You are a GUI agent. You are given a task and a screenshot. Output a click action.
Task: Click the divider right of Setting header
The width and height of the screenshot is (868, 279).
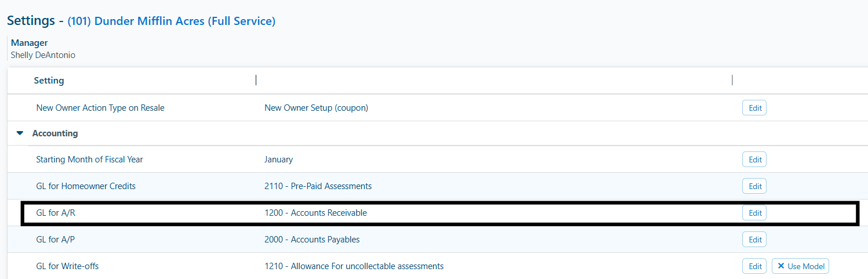pos(256,80)
